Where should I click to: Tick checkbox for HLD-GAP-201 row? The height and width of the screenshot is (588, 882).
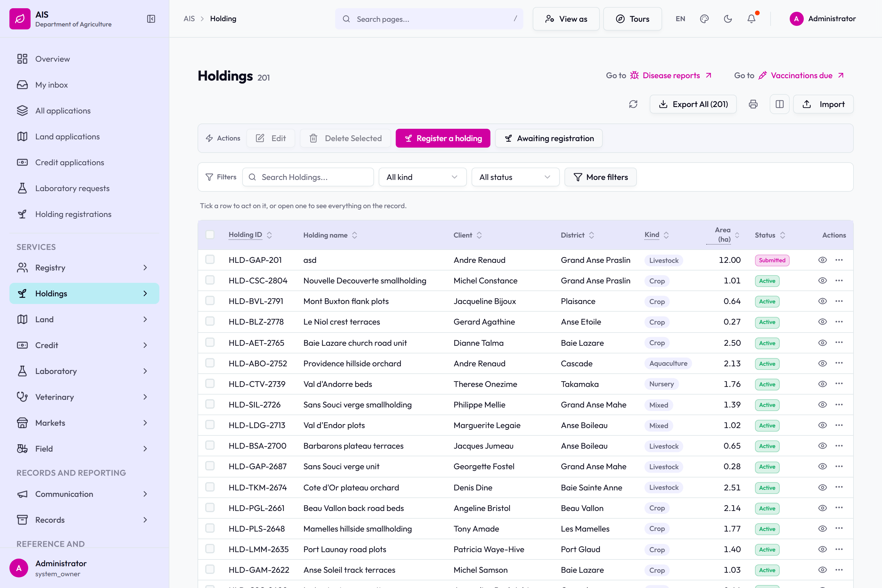click(x=210, y=260)
